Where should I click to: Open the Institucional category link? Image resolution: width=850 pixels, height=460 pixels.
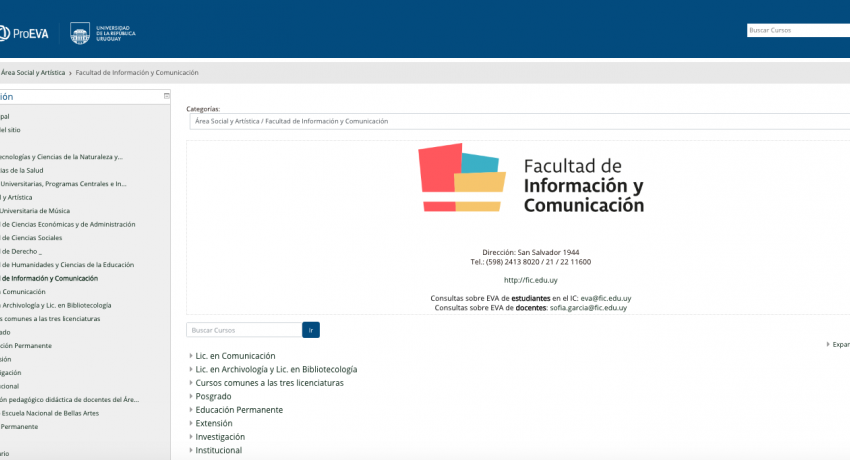tap(218, 450)
